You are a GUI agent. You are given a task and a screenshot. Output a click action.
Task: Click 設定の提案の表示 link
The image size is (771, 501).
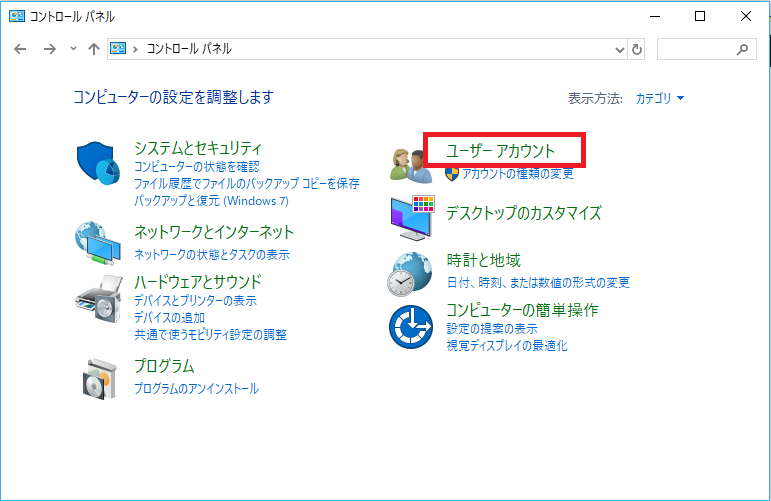[492, 328]
